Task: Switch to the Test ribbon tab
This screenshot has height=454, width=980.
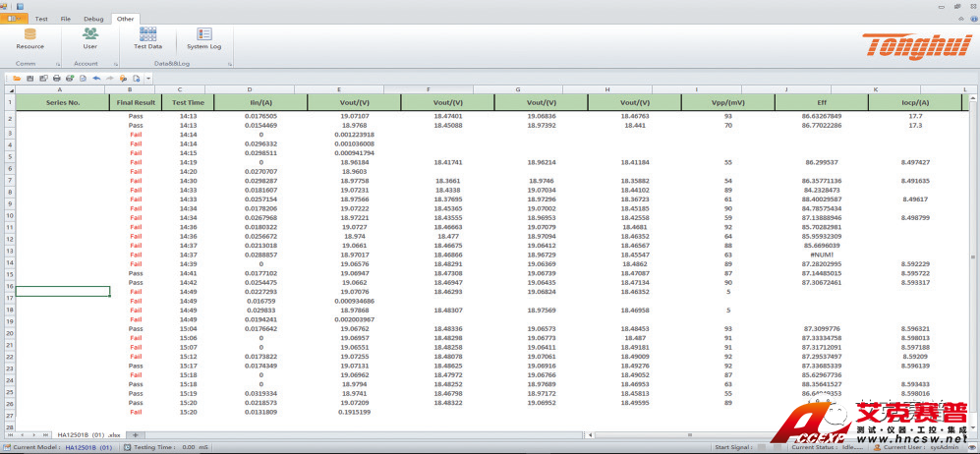Action: (41, 18)
